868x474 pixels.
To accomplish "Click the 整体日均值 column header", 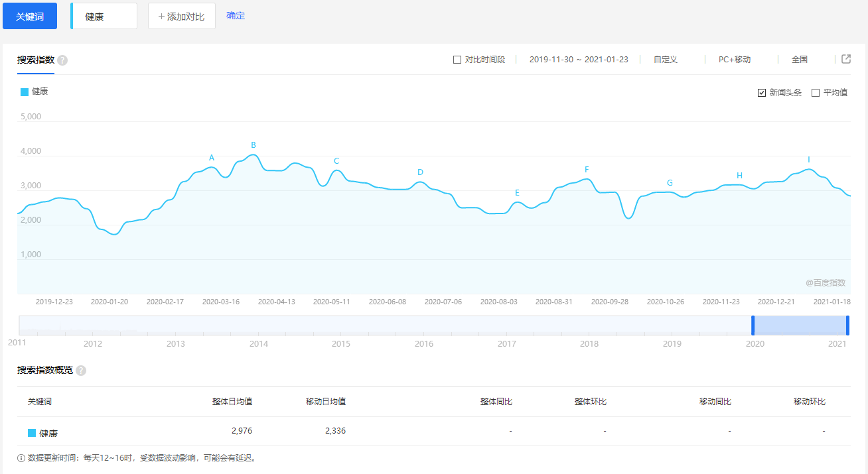I will coord(232,402).
